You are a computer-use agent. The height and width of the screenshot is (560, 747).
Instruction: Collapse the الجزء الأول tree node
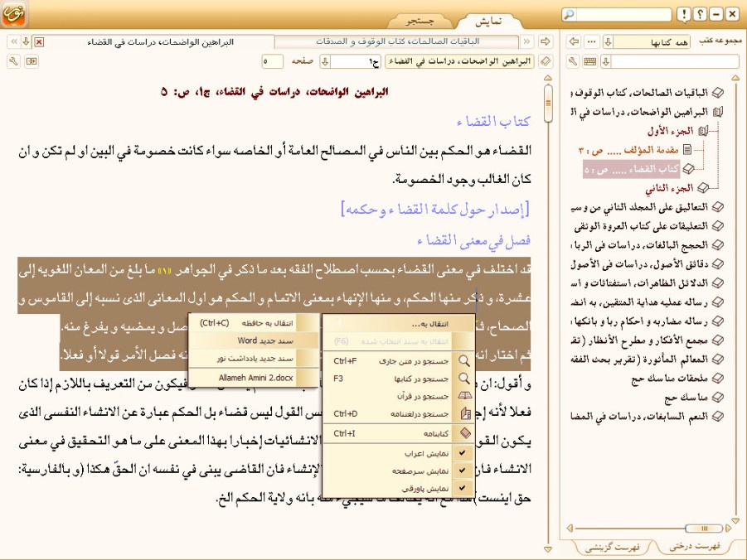[x=703, y=131]
